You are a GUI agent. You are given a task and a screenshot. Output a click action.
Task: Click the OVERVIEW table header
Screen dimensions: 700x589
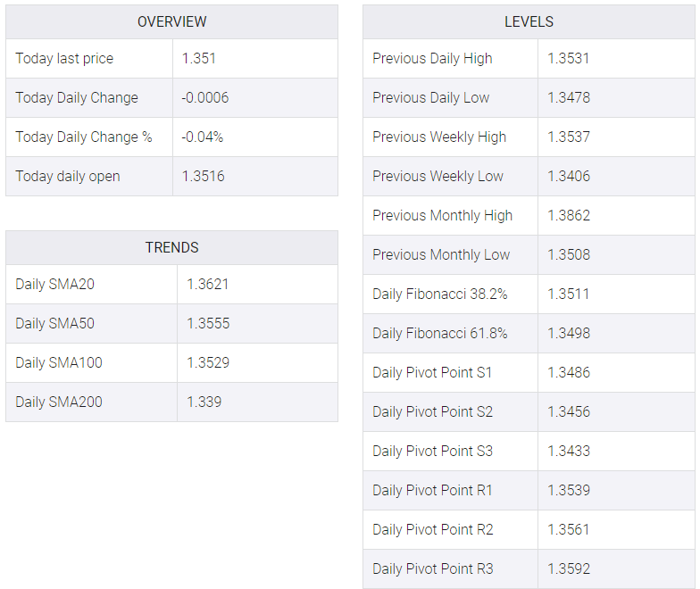(x=171, y=21)
